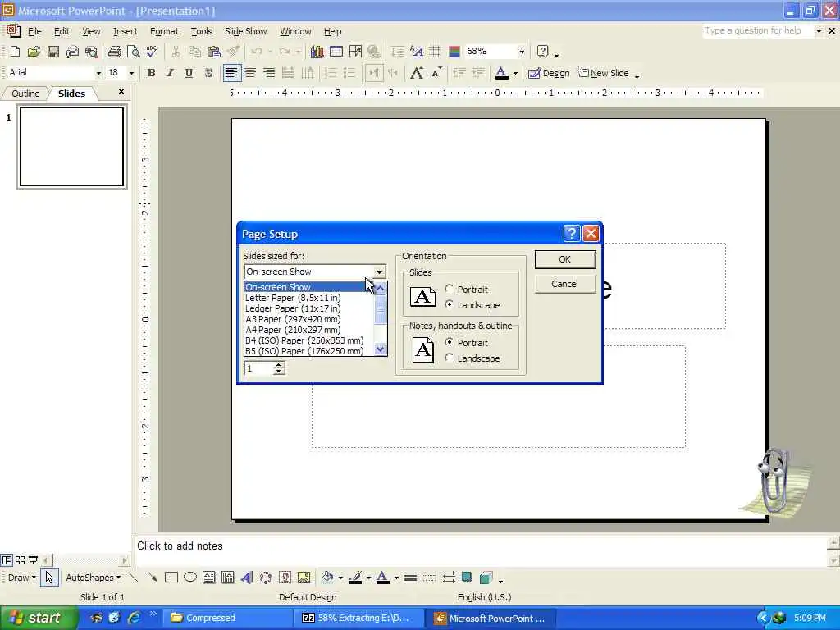Click Color/Grayscale toolbar icon
The height and width of the screenshot is (630, 840).
pos(454,52)
